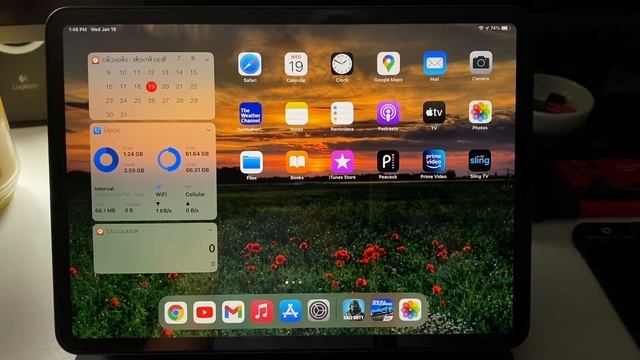Image resolution: width=640 pixels, height=360 pixels.
Task: Open Settings from the dock
Action: (319, 311)
